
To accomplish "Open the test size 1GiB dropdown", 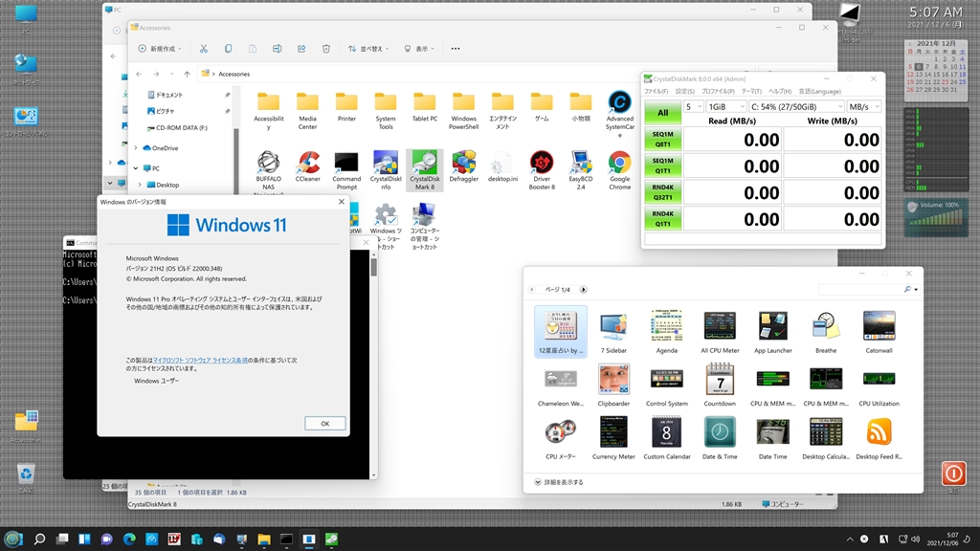I will coord(726,107).
